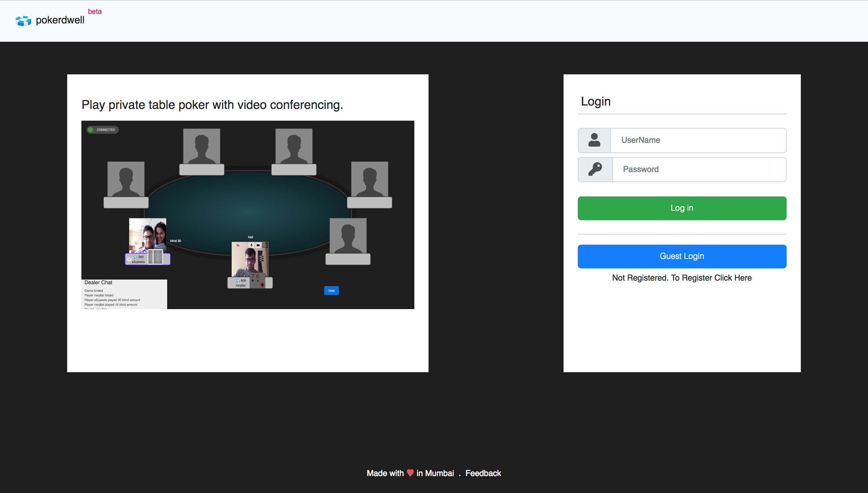Open the Feedback link in footer
The width and height of the screenshot is (868, 493).
[x=483, y=473]
